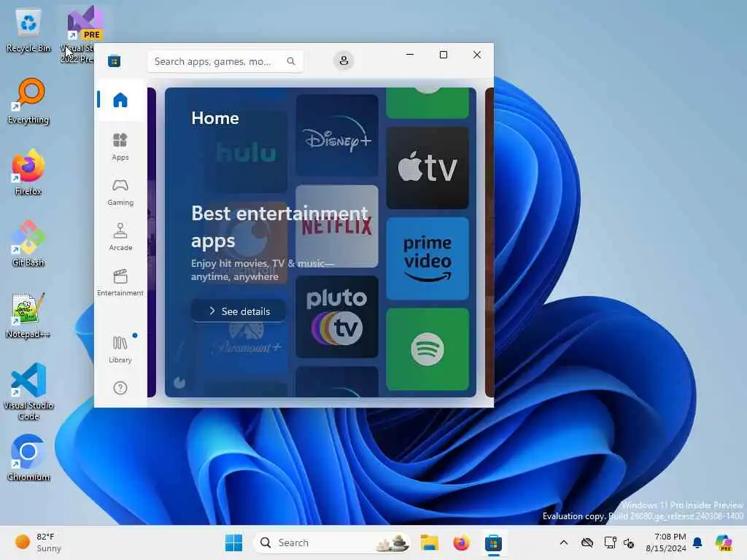Open File Explorer from taskbar
The width and height of the screenshot is (747, 560).
(x=429, y=542)
